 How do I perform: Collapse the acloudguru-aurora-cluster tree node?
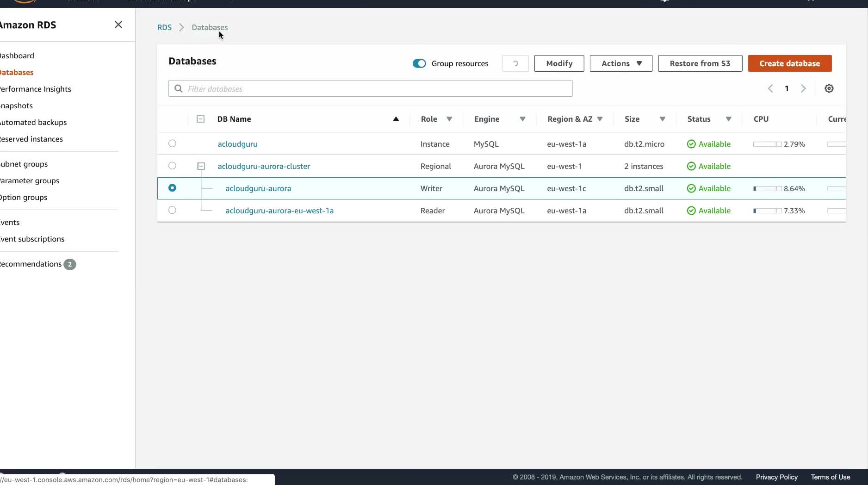[x=201, y=166]
